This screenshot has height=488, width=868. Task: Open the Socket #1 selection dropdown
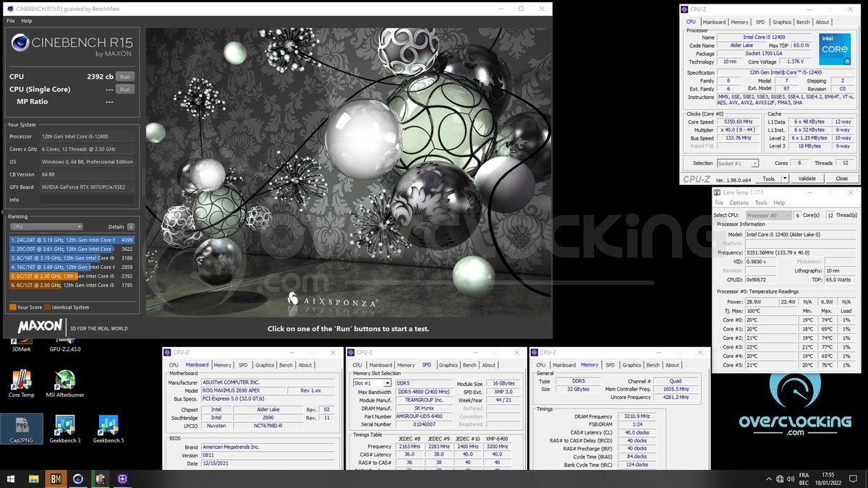point(737,163)
